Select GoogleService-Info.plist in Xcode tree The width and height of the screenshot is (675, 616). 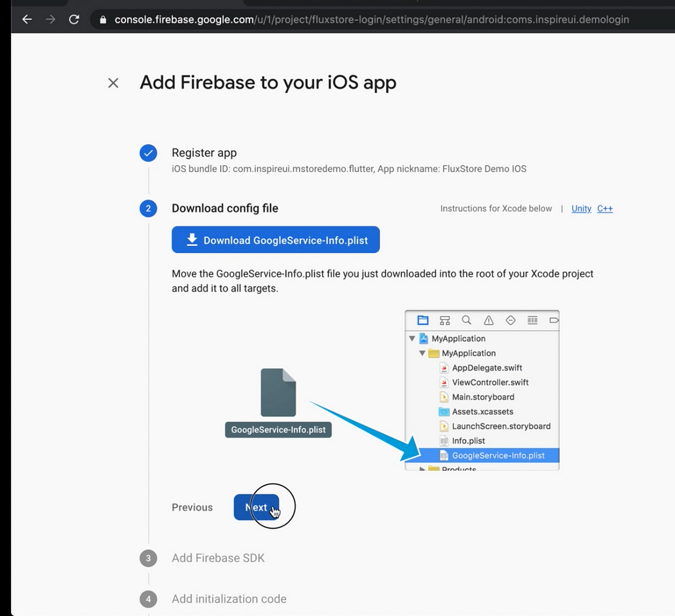[498, 455]
